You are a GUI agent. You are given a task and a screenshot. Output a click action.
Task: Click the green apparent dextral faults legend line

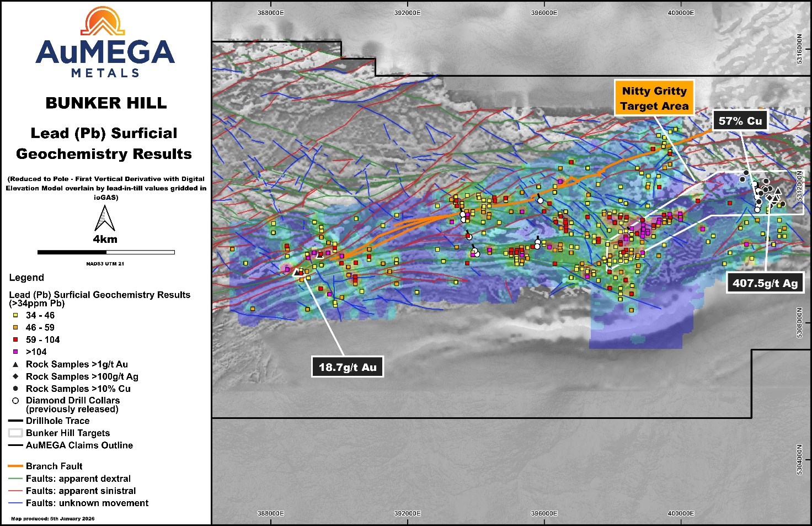pyautogui.click(x=15, y=479)
